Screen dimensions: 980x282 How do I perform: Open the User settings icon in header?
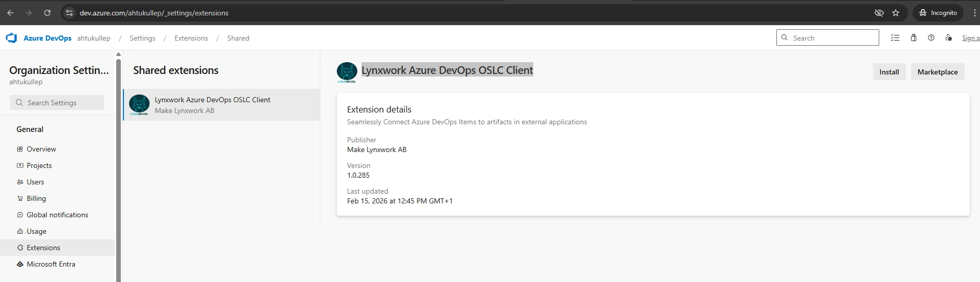pos(949,37)
